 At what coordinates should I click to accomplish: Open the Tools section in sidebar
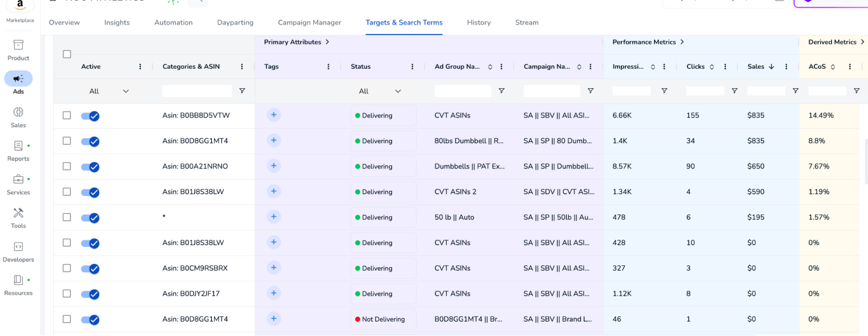coord(18,218)
